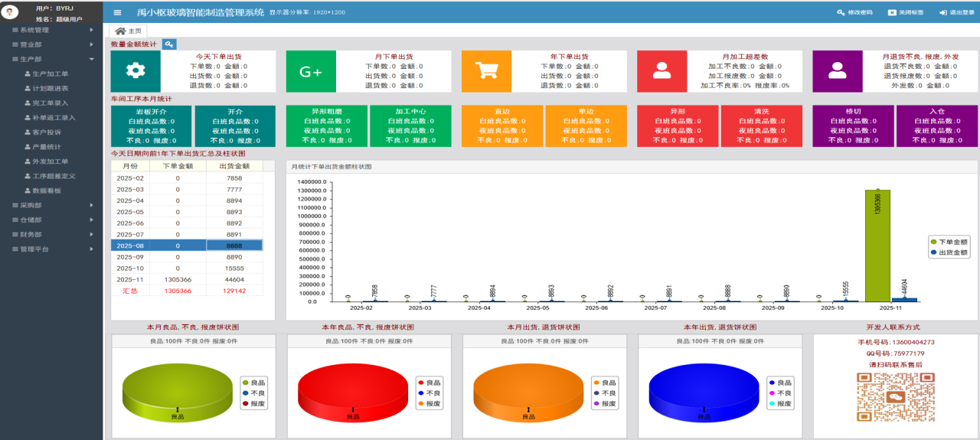The image size is (980, 440).
Task: Toggle the 下单金额 legend item in bar chart
Action: (948, 241)
